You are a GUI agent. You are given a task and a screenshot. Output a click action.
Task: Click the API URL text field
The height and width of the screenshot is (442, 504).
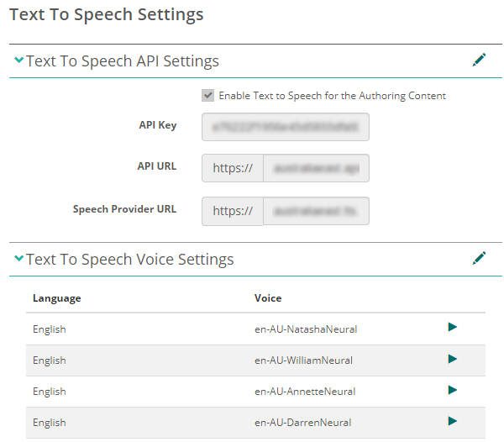[x=316, y=168]
